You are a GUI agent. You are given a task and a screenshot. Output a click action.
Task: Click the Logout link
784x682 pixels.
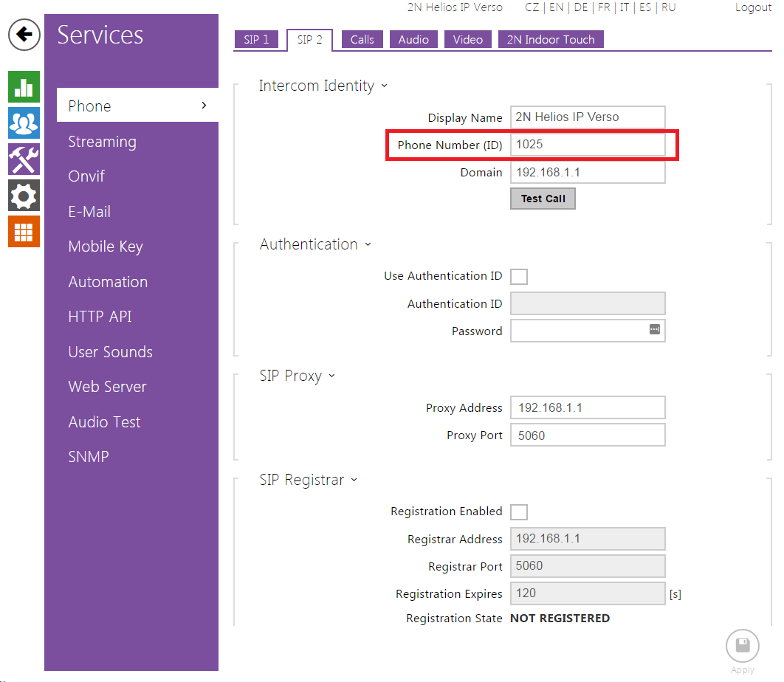pyautogui.click(x=753, y=7)
